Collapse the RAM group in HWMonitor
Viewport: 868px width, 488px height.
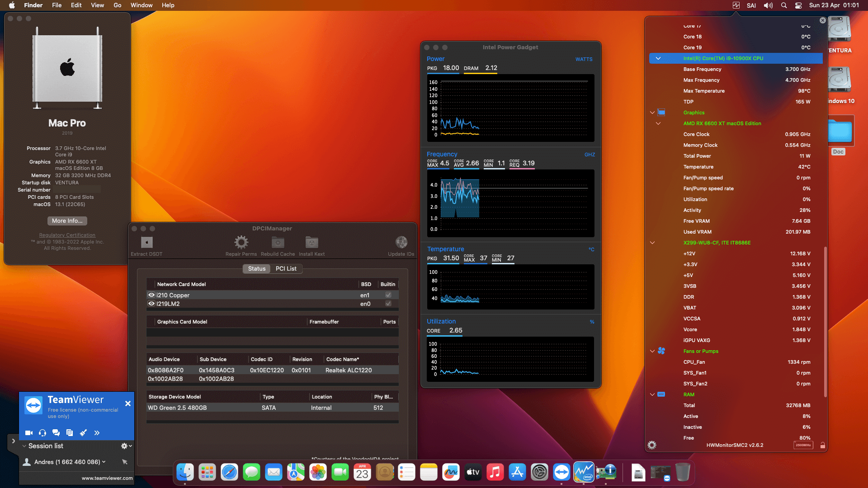tap(652, 394)
